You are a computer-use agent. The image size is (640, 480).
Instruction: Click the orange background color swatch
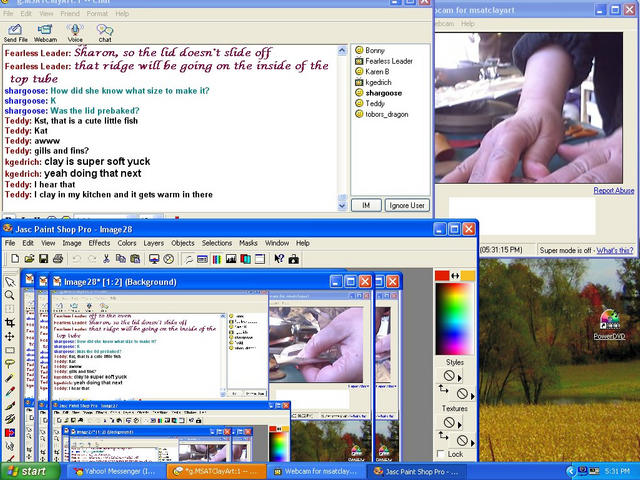[468, 276]
